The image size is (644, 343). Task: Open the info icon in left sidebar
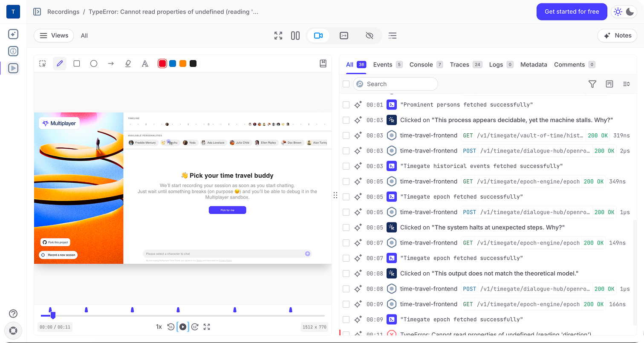click(x=13, y=51)
